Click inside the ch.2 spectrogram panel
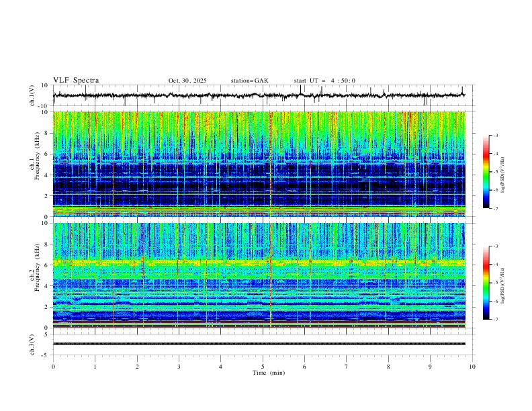Viewport: 532px width, 411px height. [x=259, y=275]
